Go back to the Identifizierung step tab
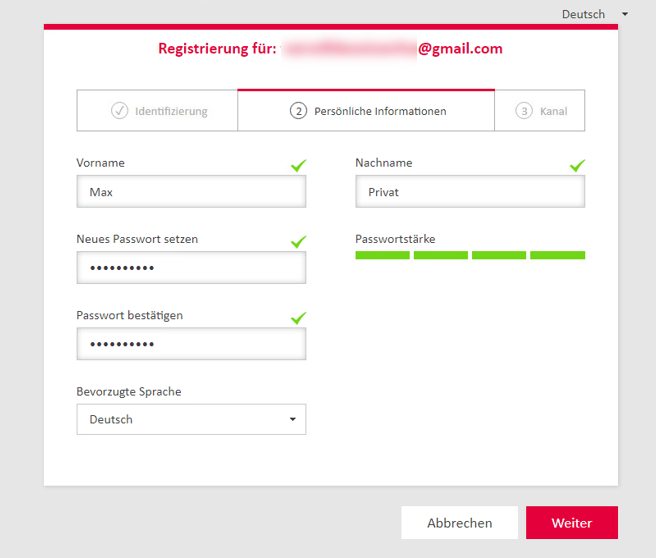Image resolution: width=656 pixels, height=558 pixels. tap(171, 111)
